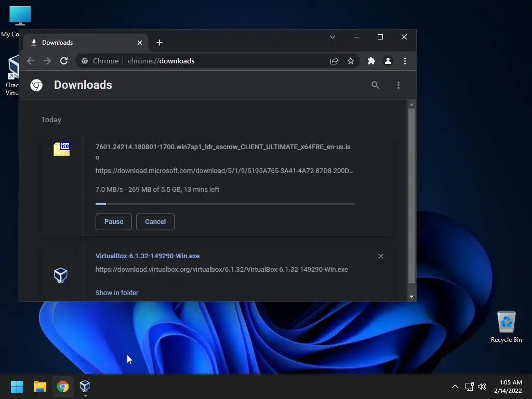Click the Today date heading

click(51, 120)
